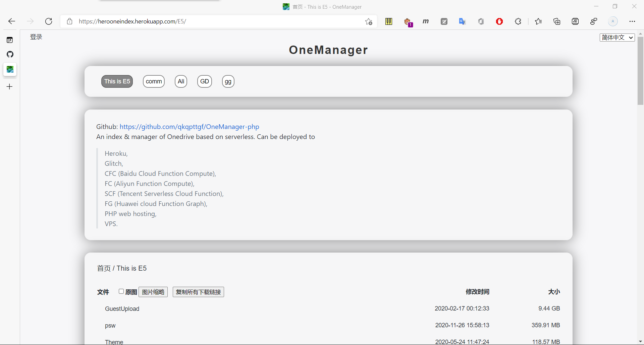Select the 'This is E5' drive button
This screenshot has width=644, height=345.
tap(117, 81)
